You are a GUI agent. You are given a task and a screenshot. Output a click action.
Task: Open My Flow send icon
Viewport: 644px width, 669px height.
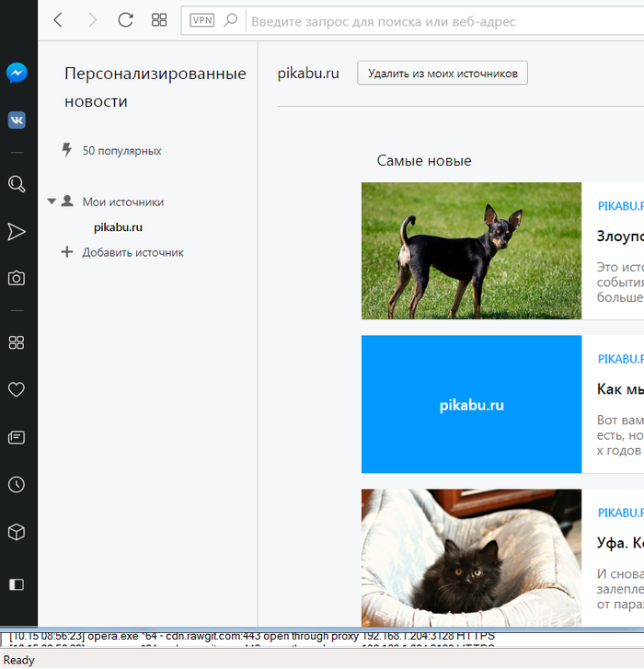pyautogui.click(x=17, y=232)
